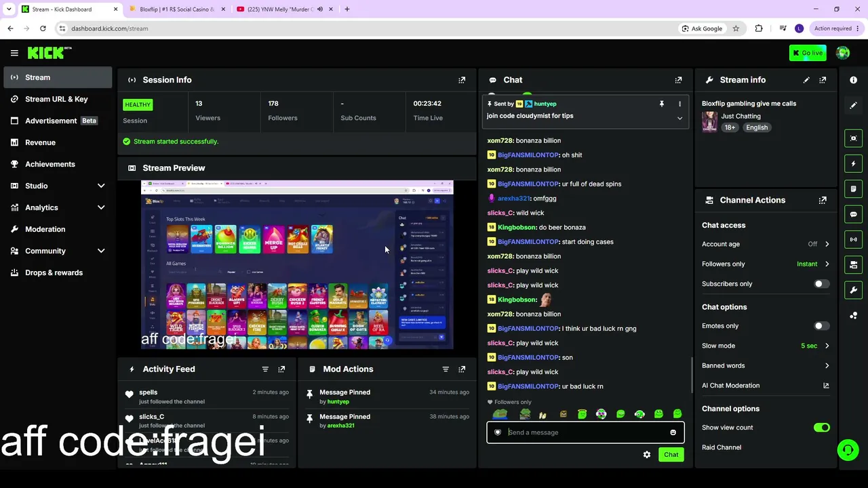Reload the page in the browser
Screen dimensions: 868x488
coord(43,28)
